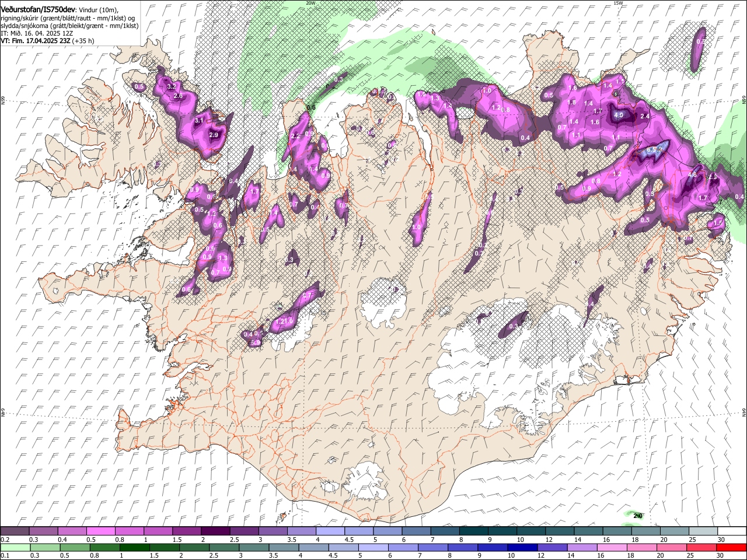The height and width of the screenshot is (560, 747).
Task: Click the dark mauve 0.2–0.3 swatch, upper legend row
Action: pos(15,531)
